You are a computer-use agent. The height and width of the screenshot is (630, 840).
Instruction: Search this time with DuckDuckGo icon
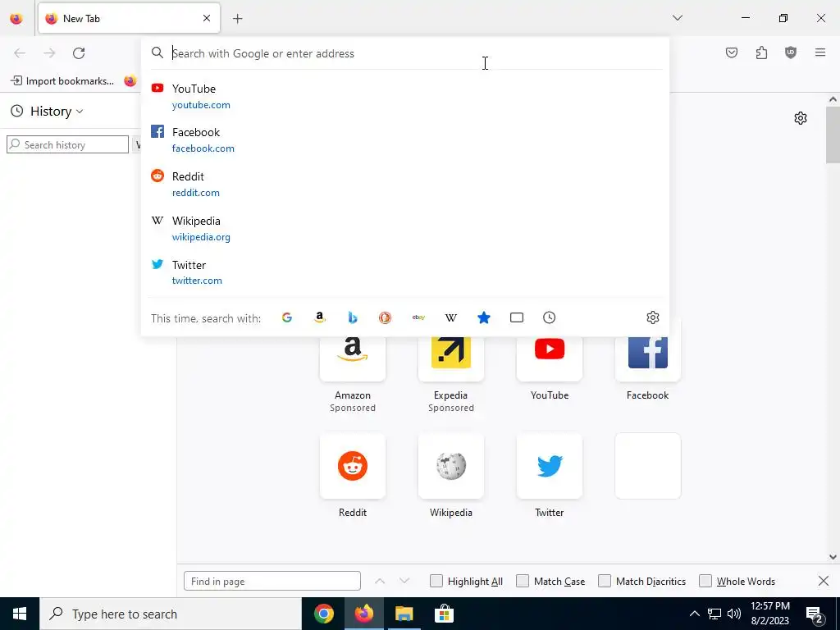point(386,317)
